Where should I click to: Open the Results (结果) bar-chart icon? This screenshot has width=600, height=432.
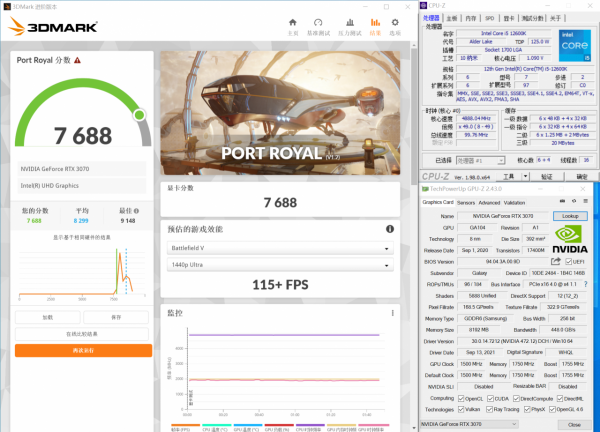[x=375, y=22]
